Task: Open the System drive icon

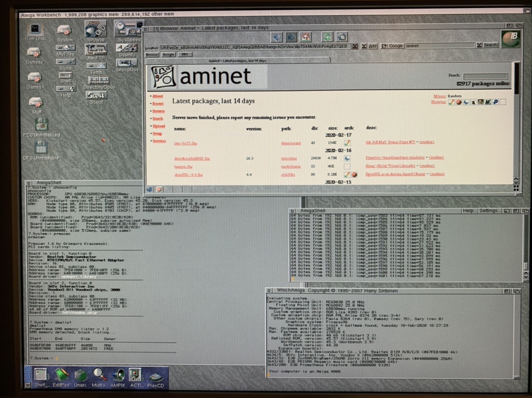Action: [x=65, y=33]
